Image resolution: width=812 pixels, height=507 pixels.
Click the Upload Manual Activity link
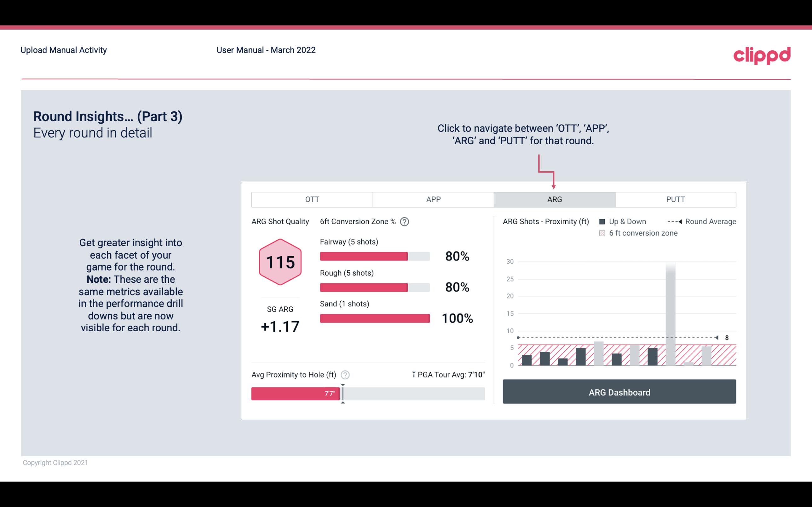coord(63,50)
